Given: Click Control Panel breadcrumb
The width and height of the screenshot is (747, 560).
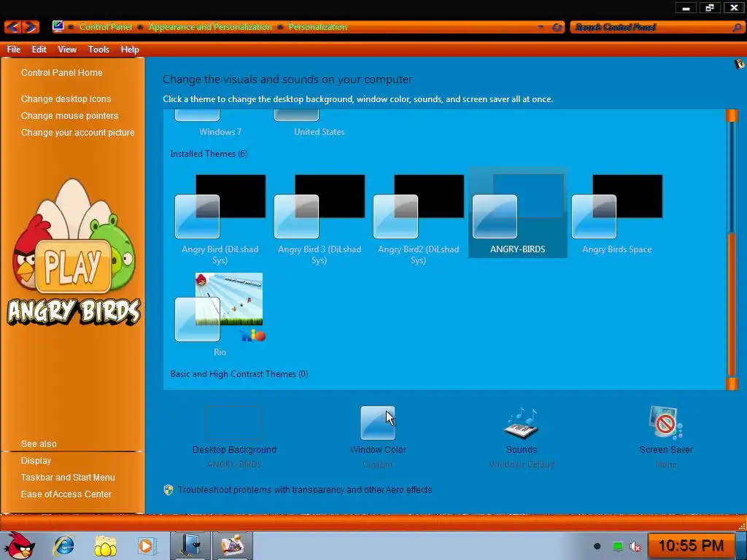Looking at the screenshot, I should point(105,27).
